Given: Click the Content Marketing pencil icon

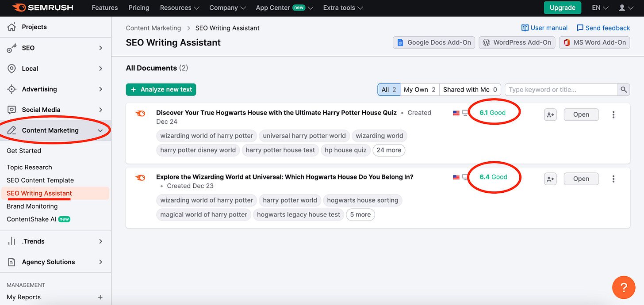Looking at the screenshot, I should [x=12, y=130].
